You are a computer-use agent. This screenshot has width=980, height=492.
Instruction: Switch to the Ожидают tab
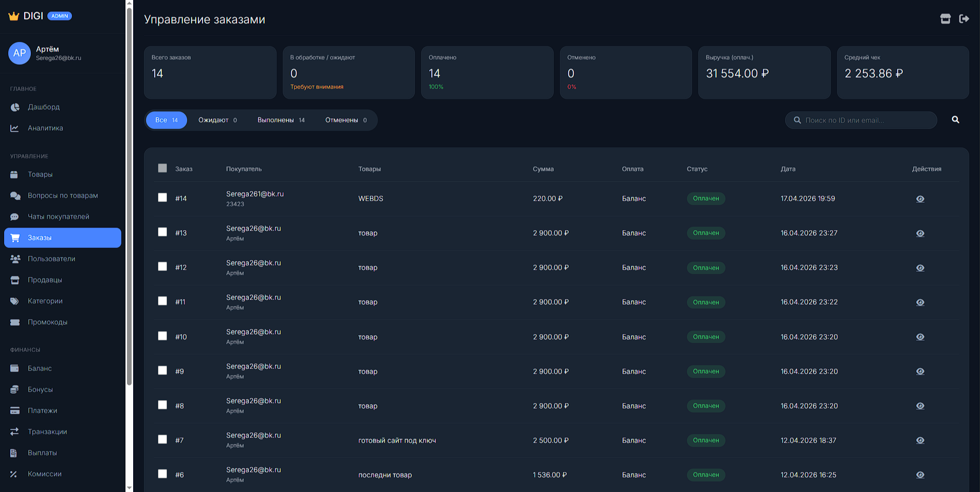[x=217, y=120]
